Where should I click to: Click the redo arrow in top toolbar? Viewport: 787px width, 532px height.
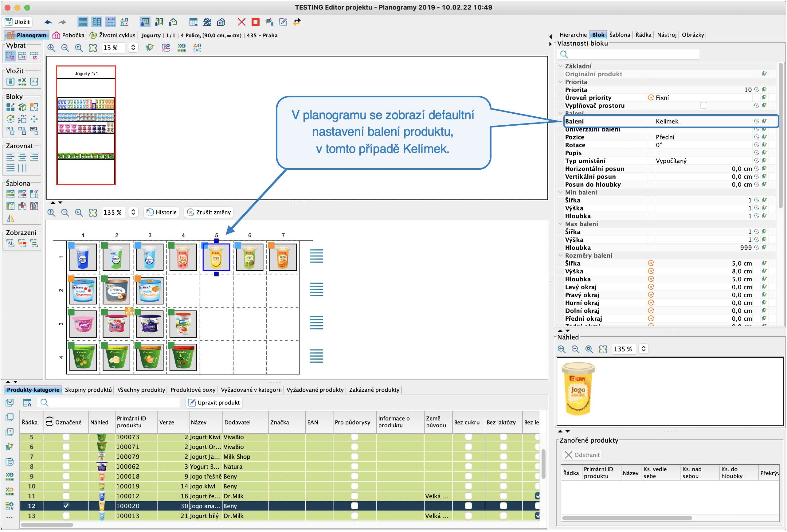click(62, 22)
